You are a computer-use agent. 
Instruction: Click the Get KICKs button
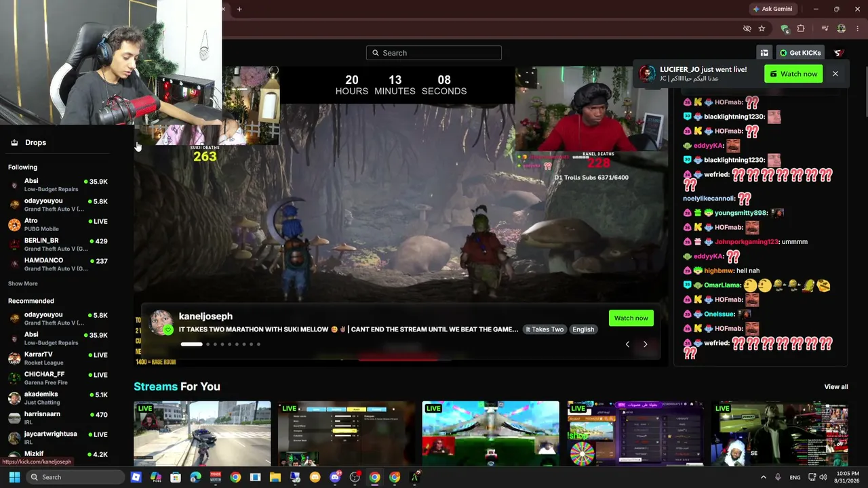pos(800,53)
